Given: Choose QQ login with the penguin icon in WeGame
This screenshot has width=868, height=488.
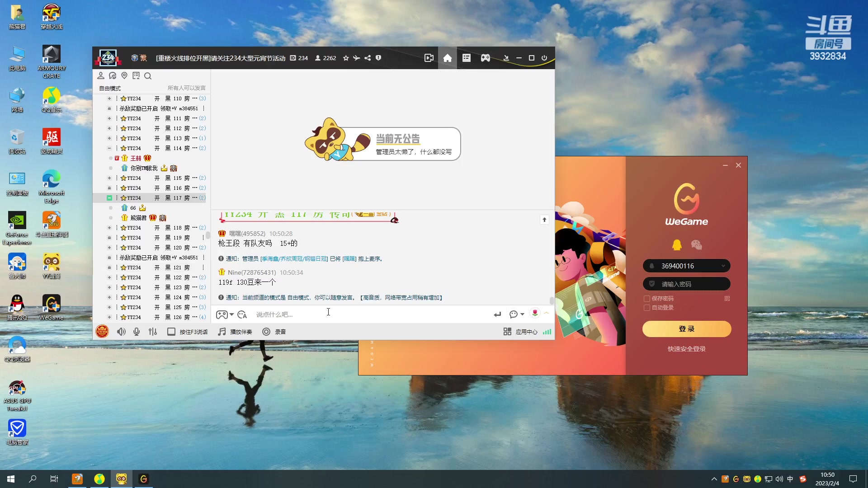Looking at the screenshot, I should click(677, 245).
